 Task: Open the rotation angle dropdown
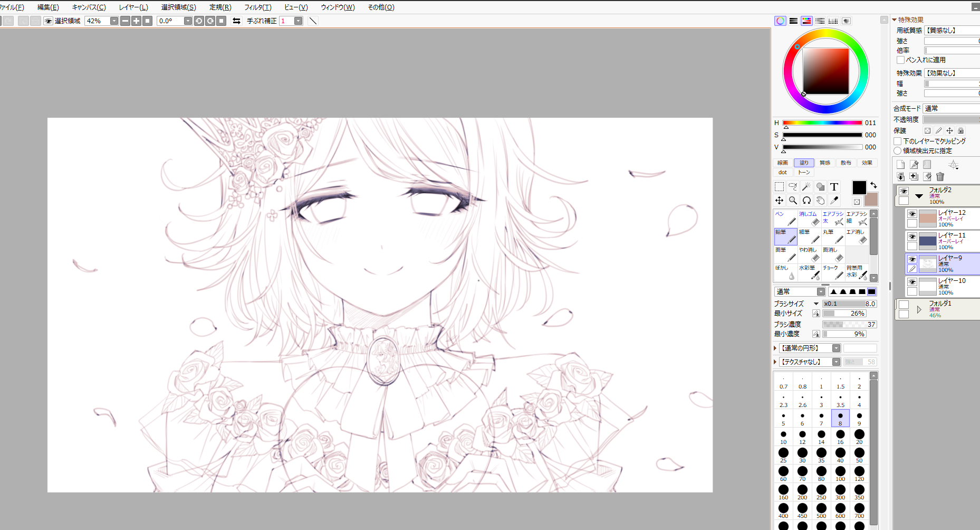tap(188, 21)
